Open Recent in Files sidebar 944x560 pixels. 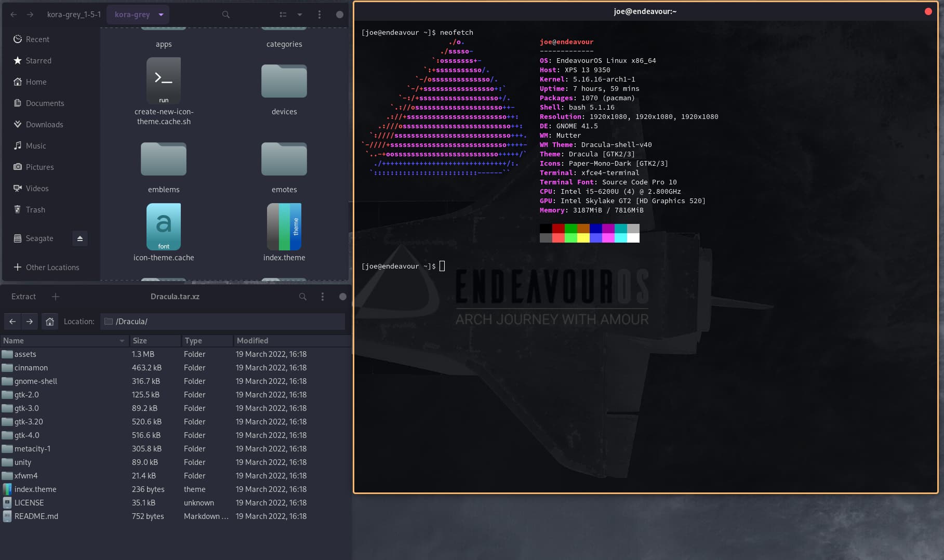pyautogui.click(x=51, y=39)
